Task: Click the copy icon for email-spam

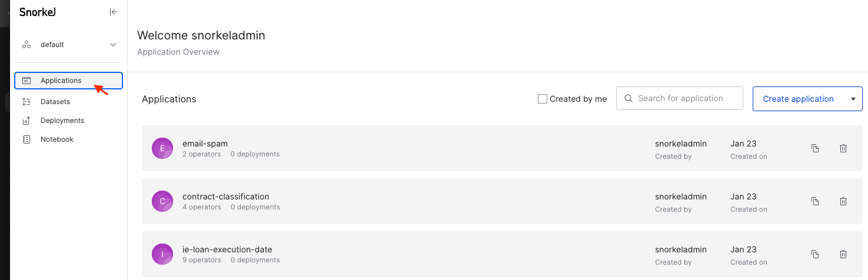Action: point(815,148)
